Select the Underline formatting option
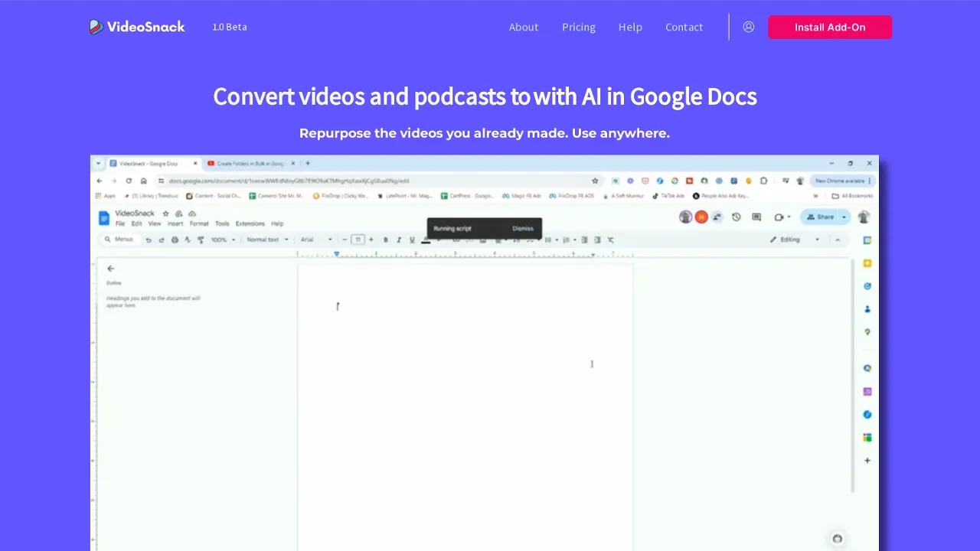The image size is (980, 551). coord(412,240)
